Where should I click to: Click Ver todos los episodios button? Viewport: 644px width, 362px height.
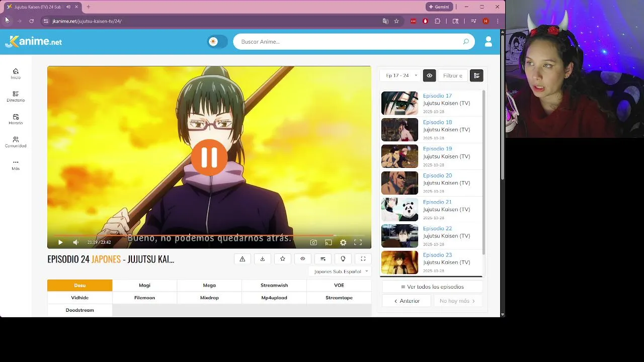coord(432,287)
